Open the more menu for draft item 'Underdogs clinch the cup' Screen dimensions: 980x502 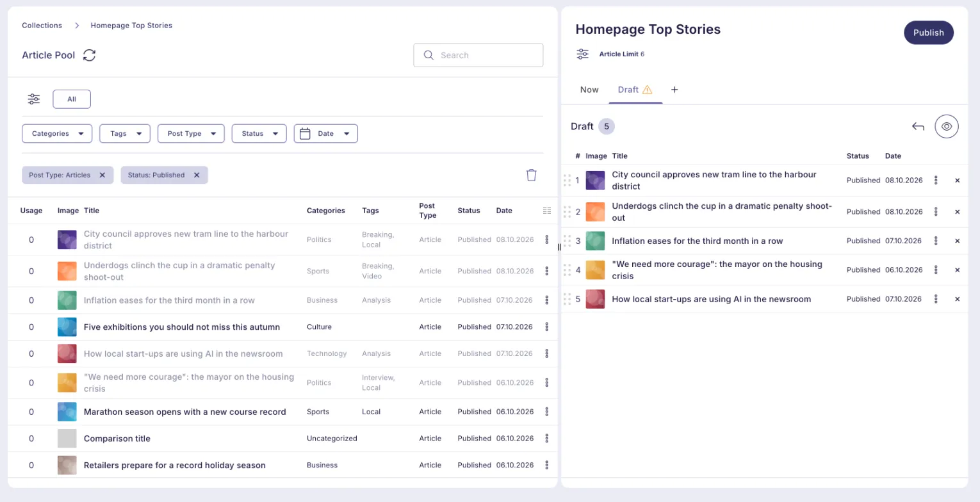(936, 211)
